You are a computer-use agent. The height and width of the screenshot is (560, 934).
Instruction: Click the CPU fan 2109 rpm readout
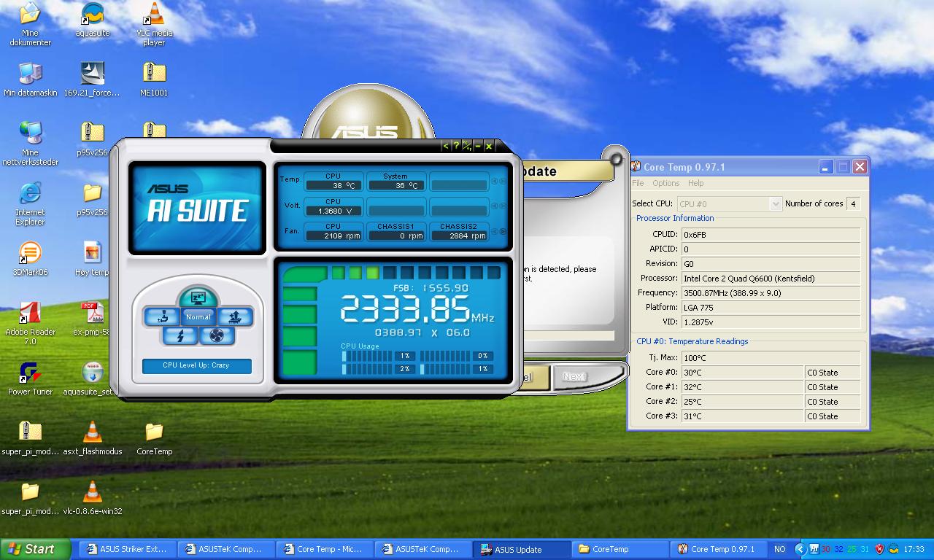tap(333, 236)
